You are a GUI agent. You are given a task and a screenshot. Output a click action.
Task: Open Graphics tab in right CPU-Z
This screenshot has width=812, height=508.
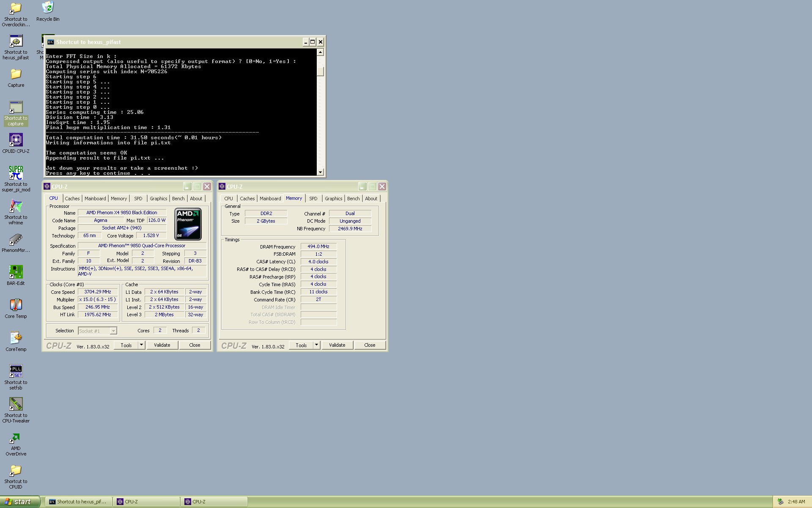[334, 199]
